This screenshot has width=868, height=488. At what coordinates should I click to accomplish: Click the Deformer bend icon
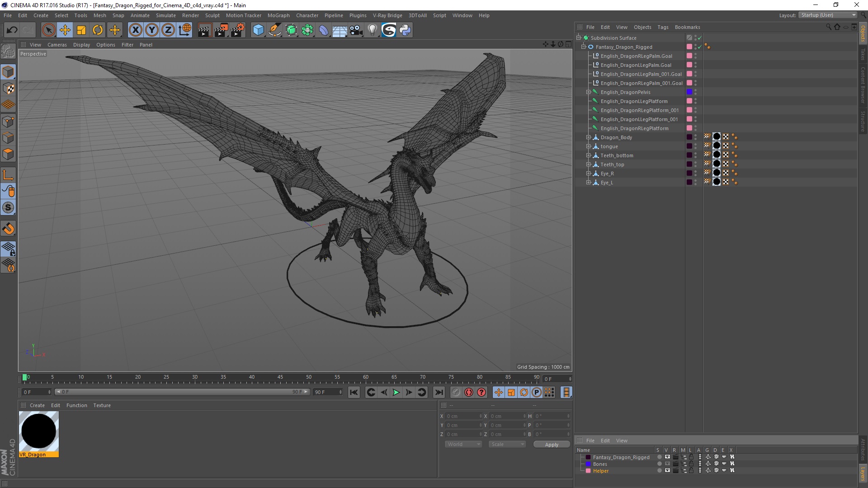pyautogui.click(x=324, y=30)
